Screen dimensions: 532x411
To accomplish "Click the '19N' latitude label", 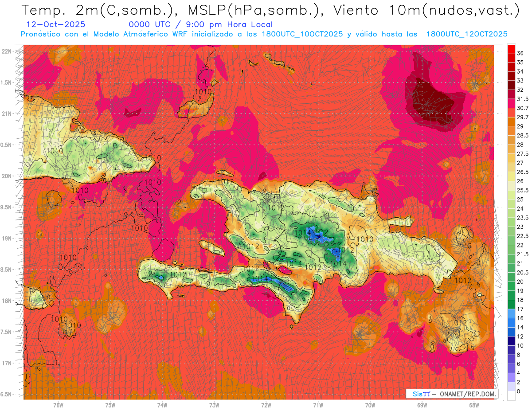I will (7, 239).
